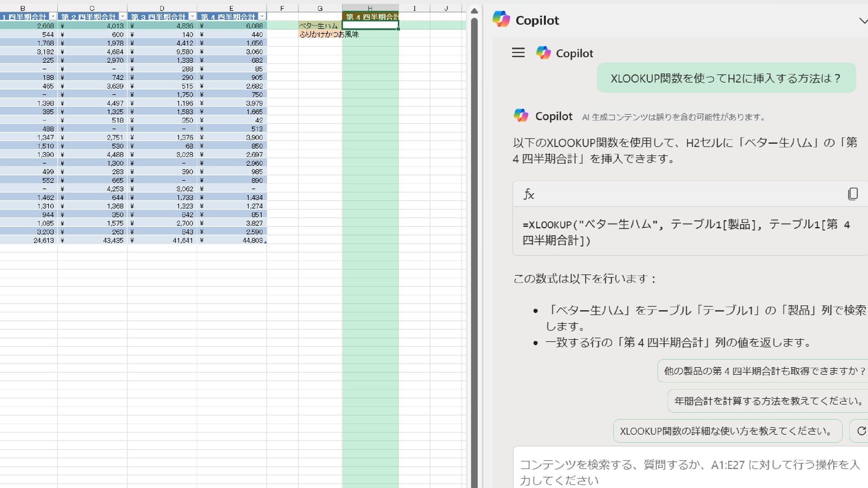
Task: Open filter dropdown for 第 1 四半期合計
Action: tap(53, 17)
